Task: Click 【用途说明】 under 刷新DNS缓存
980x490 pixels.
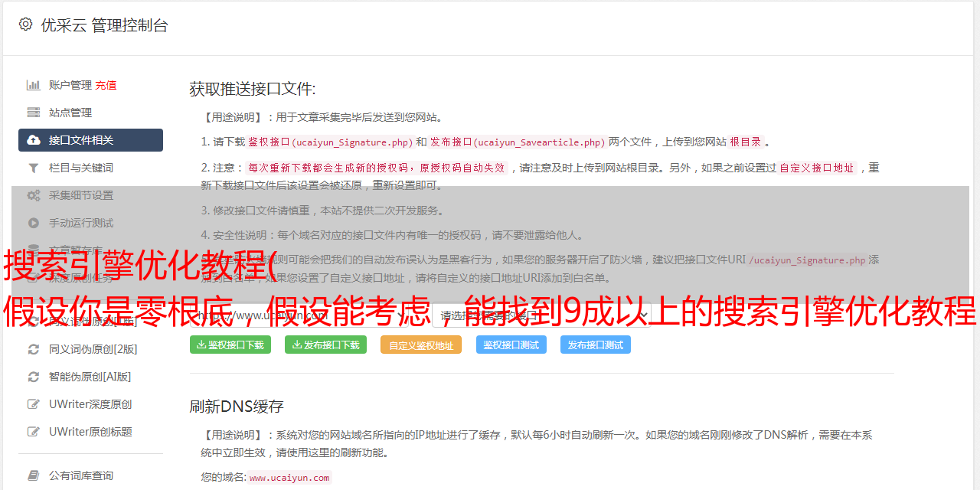Action: [x=233, y=435]
